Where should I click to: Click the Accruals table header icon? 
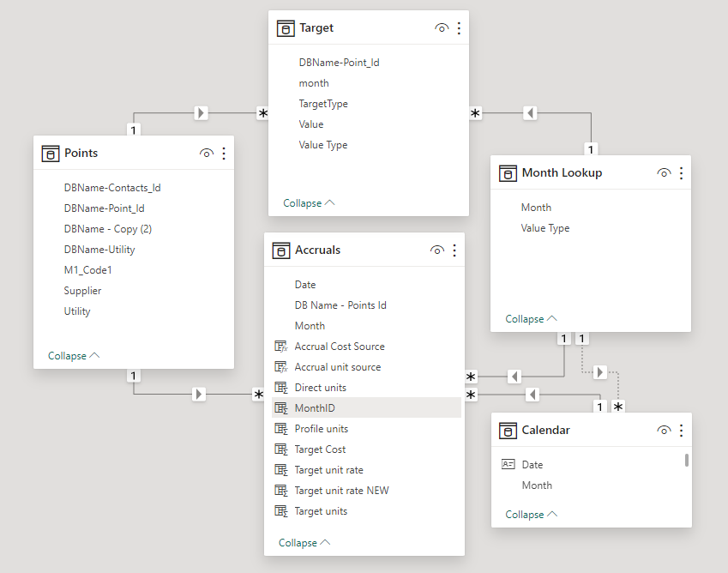tap(281, 250)
